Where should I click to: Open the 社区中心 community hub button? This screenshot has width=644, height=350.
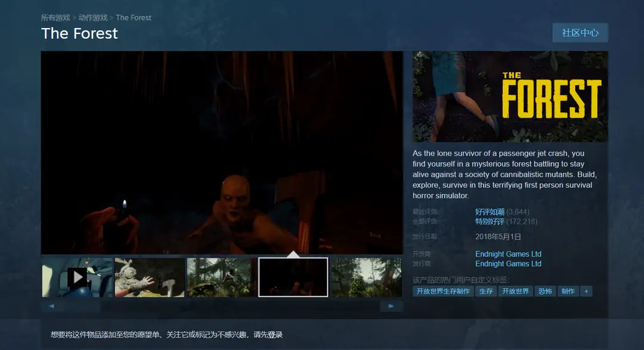click(x=580, y=33)
